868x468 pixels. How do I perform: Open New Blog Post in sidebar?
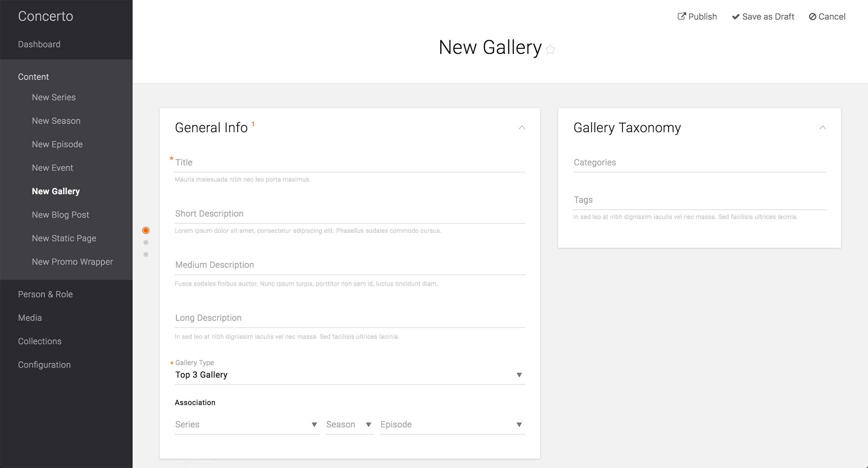click(60, 215)
